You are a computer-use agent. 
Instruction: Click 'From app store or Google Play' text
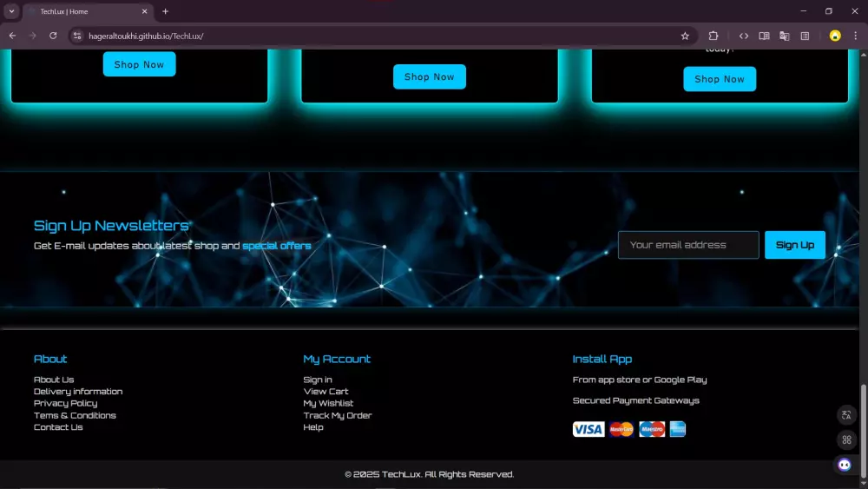point(640,380)
